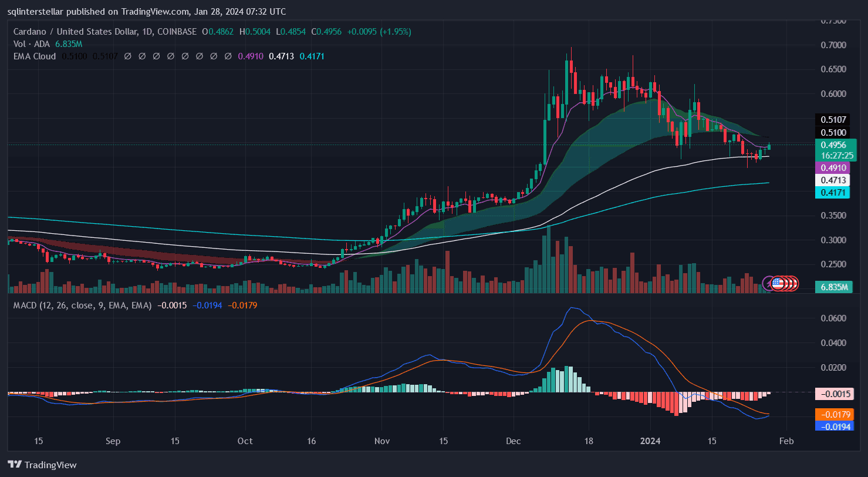Click the orange -0.0179 MACD signal label
The image size is (868, 477).
(x=832, y=414)
